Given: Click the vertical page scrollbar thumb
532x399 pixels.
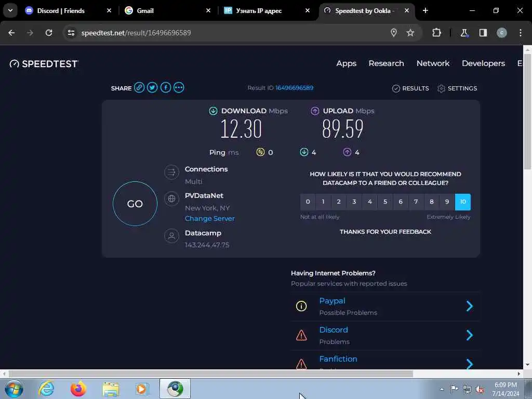Looking at the screenshot, I should tap(527, 112).
